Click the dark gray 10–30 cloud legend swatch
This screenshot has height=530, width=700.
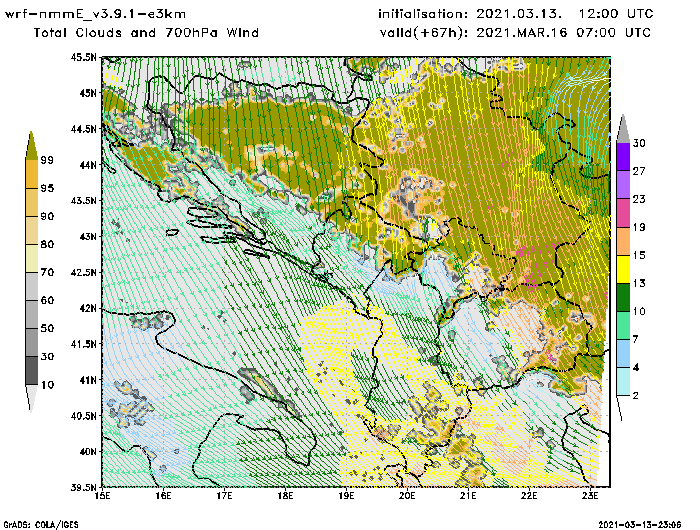(x=32, y=371)
